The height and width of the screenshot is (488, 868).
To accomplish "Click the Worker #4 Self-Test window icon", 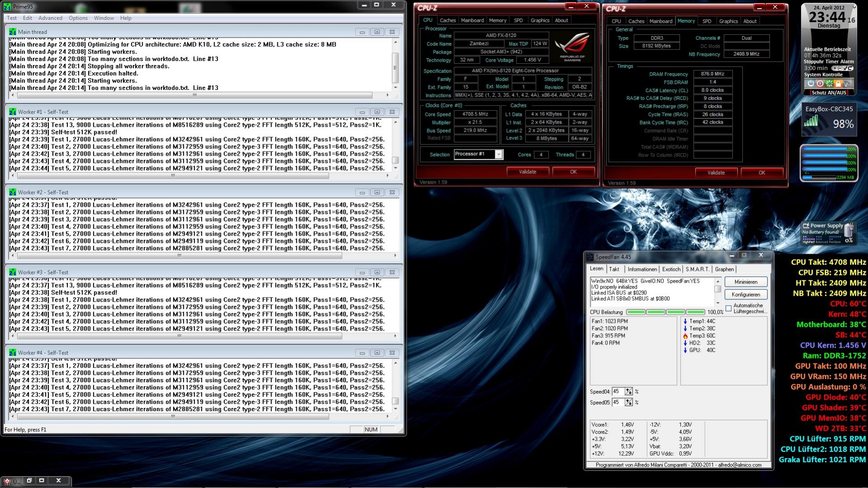I will pyautogui.click(x=12, y=353).
